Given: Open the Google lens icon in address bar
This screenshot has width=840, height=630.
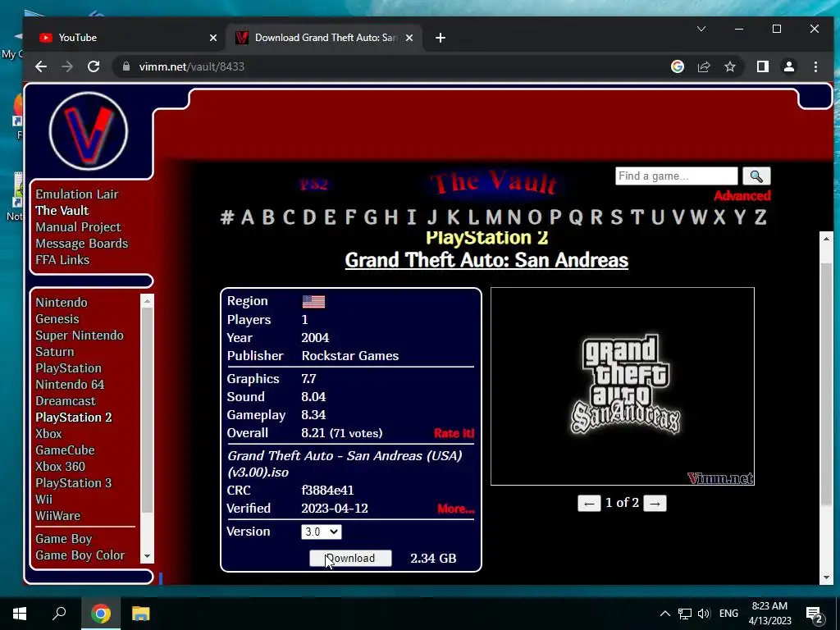Looking at the screenshot, I should [677, 66].
